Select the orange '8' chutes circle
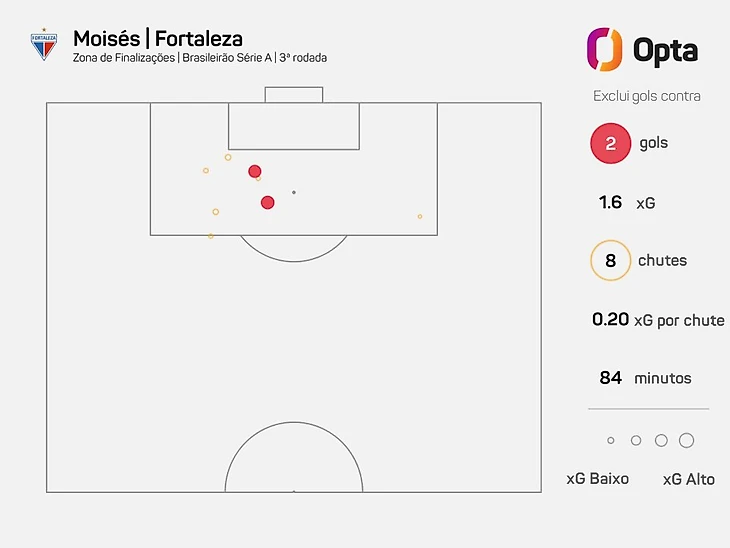 (610, 260)
